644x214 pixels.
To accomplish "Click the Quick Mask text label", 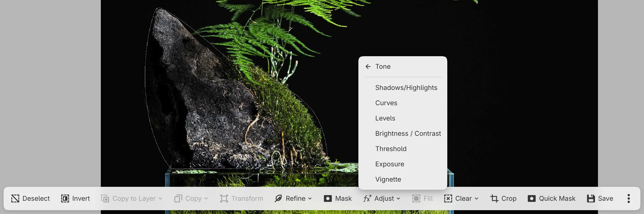I will (x=557, y=198).
